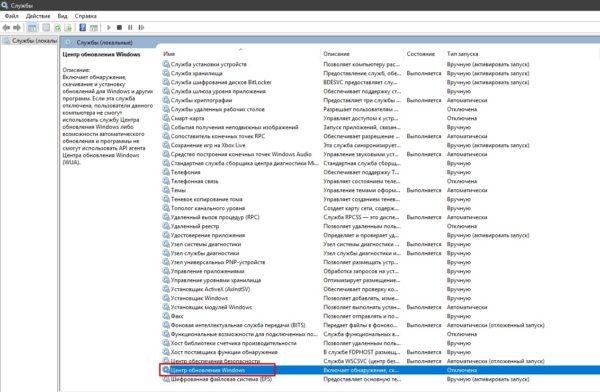
Task: Open the Файл menu
Action: pyautogui.click(x=11, y=16)
